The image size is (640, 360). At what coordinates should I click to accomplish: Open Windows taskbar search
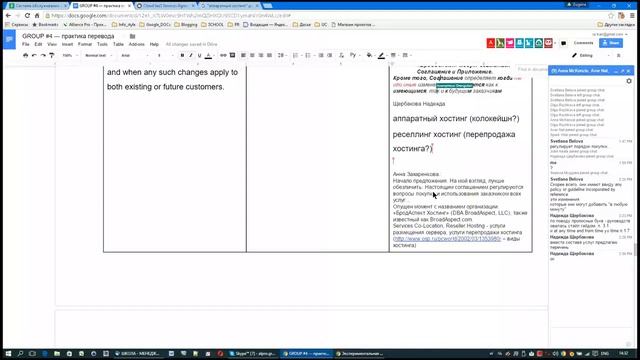tap(20, 353)
